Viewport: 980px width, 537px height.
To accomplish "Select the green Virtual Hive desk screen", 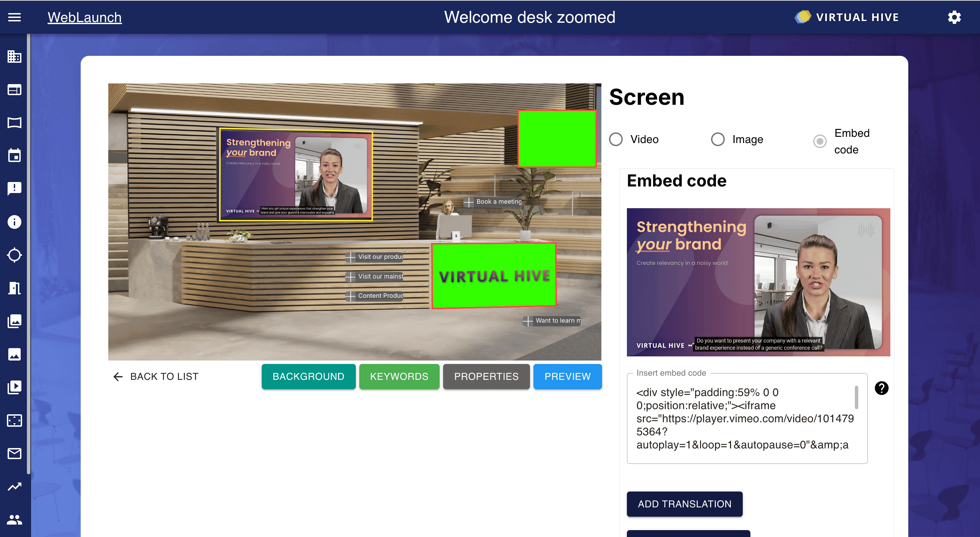I will 494,275.
